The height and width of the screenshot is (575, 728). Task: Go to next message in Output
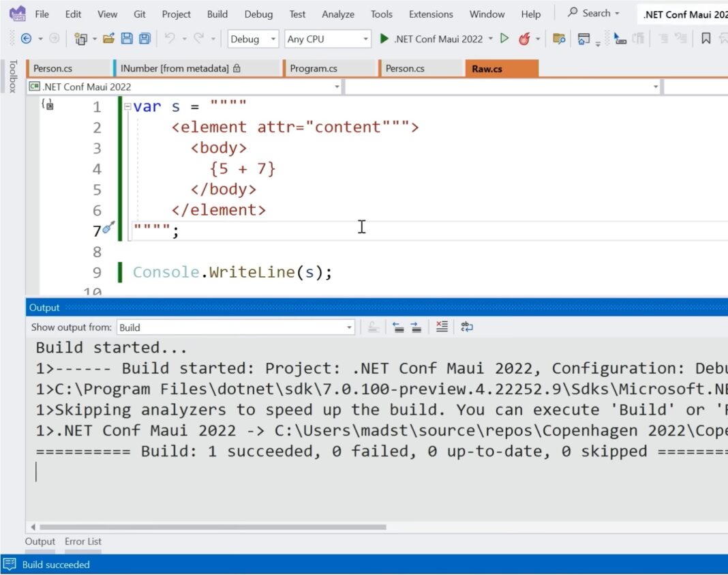pos(417,327)
